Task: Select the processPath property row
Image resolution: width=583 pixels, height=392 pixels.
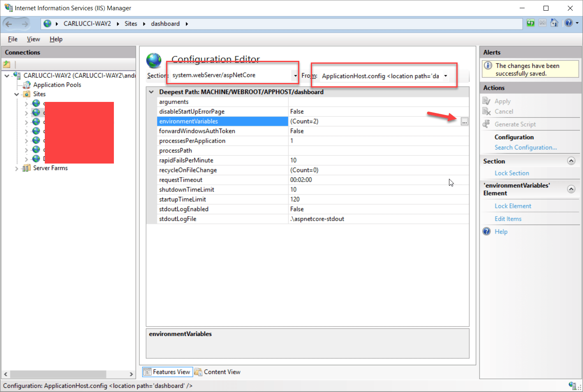Action: point(313,151)
